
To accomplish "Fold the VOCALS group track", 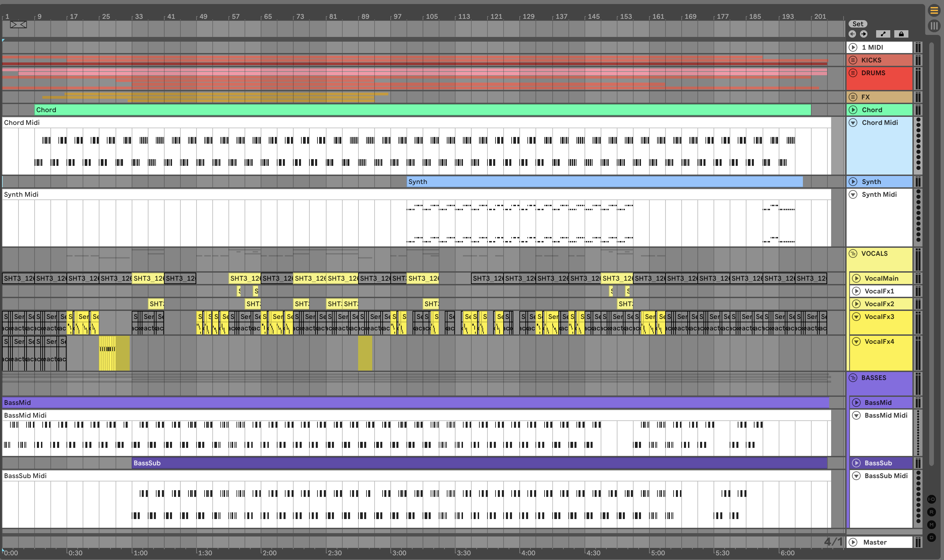I will (x=853, y=253).
